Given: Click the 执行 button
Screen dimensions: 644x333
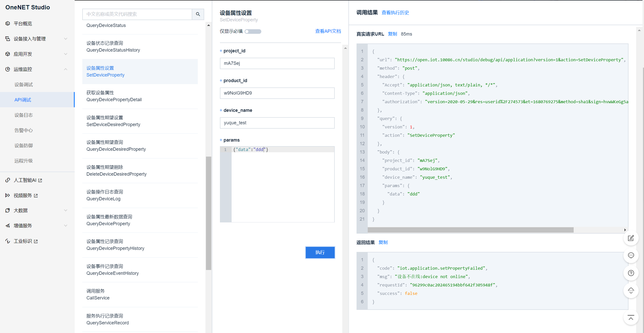Looking at the screenshot, I should tap(320, 252).
